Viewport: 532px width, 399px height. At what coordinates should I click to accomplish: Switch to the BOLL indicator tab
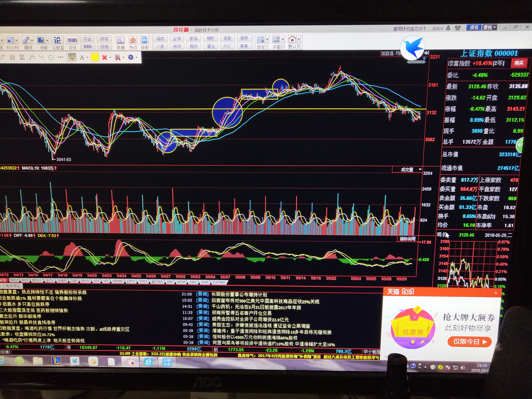point(37,280)
